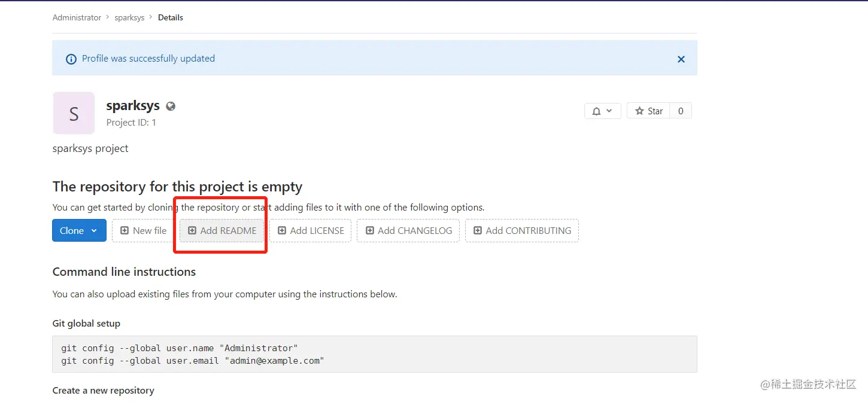Click the 'sparksys project' description text

pos(90,148)
